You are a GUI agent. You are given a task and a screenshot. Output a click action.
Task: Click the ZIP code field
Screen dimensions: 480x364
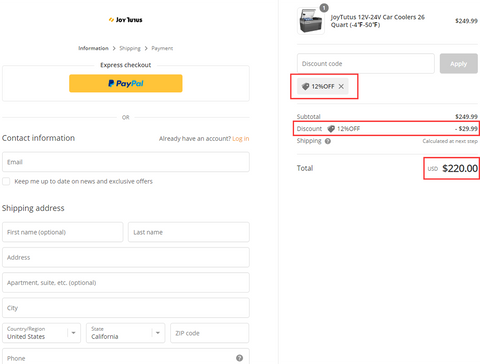(x=210, y=333)
